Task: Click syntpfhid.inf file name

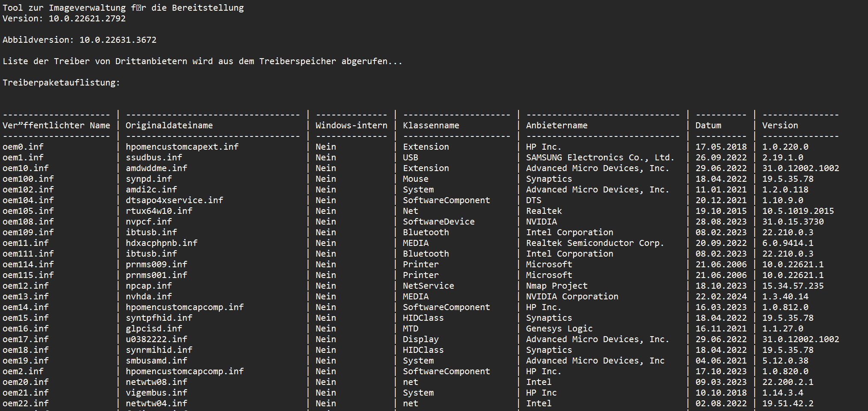Action: pos(159,318)
